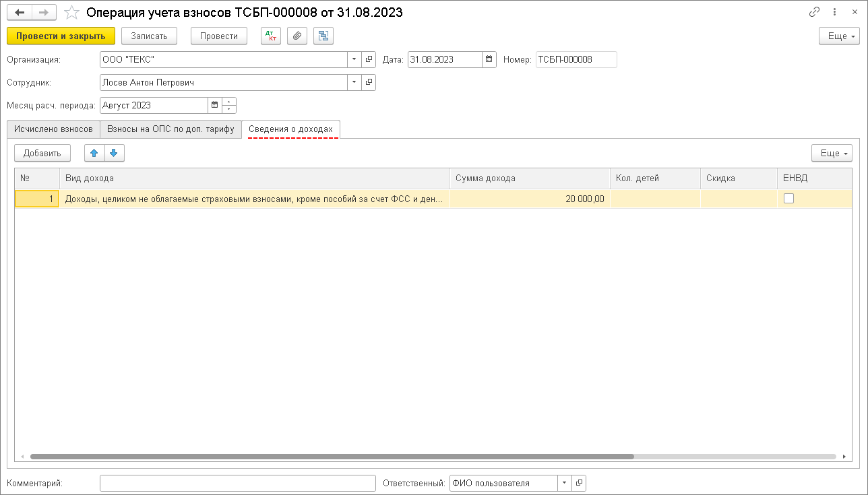The height and width of the screenshot is (495, 868).
Task: Toggle ЕНВД checkbox in row 1
Action: [788, 198]
